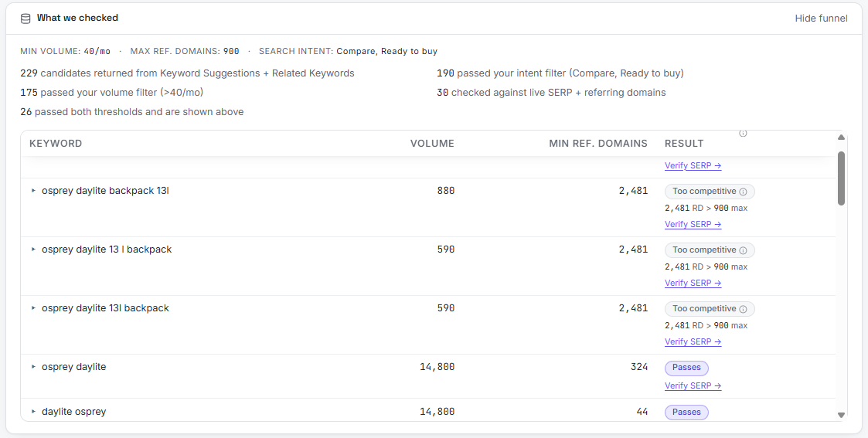This screenshot has width=868, height=438.
Task: Click the 26 passed both thresholds line
Action: click(x=131, y=112)
